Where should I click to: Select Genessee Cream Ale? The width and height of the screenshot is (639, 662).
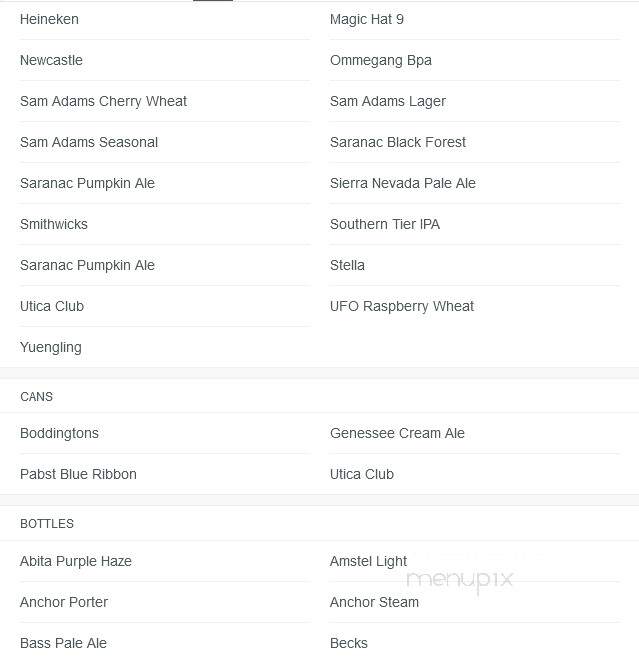[x=397, y=433]
